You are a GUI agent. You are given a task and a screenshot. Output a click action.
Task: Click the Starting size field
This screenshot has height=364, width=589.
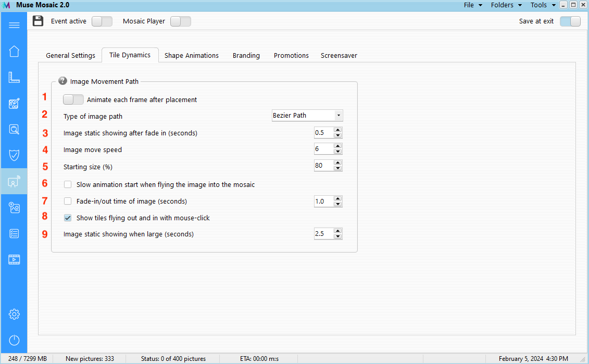tap(324, 165)
